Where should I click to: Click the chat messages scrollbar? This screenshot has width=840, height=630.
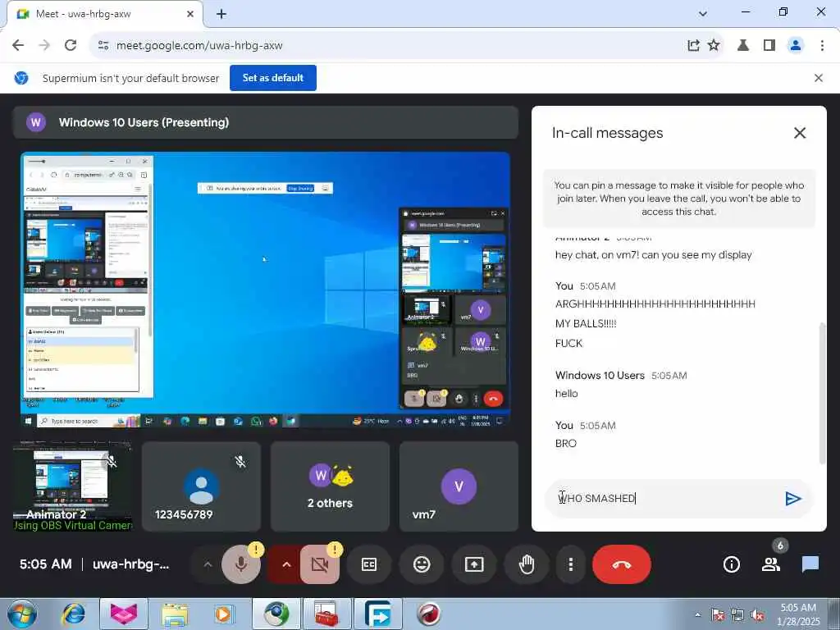click(x=822, y=394)
